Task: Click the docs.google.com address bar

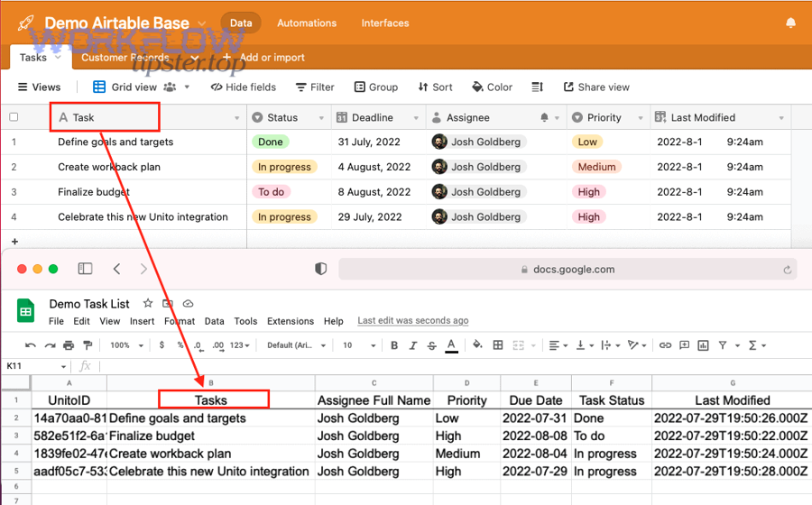Action: tap(568, 269)
